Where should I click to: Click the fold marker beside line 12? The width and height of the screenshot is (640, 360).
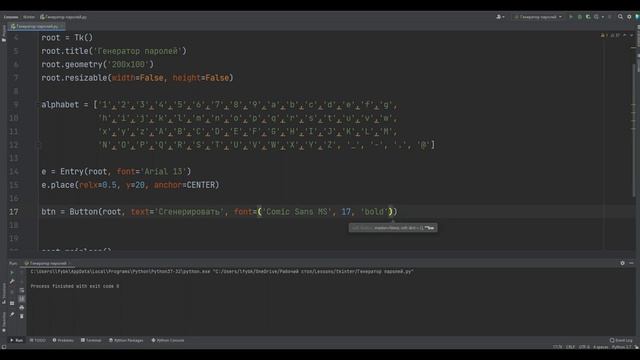click(40, 145)
